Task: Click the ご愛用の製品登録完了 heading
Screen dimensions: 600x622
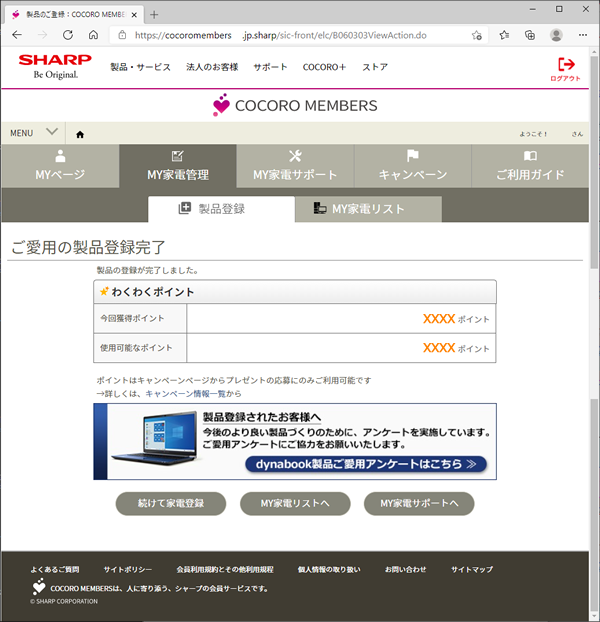Action: [x=88, y=247]
